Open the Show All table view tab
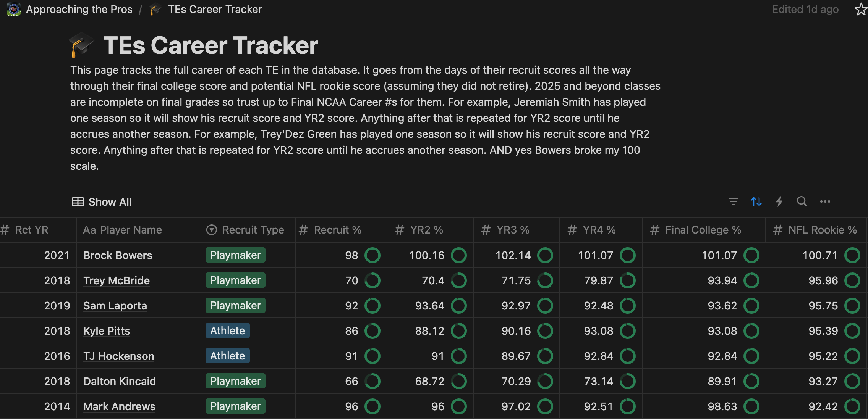Screen dimensions: 868x419 tap(102, 202)
